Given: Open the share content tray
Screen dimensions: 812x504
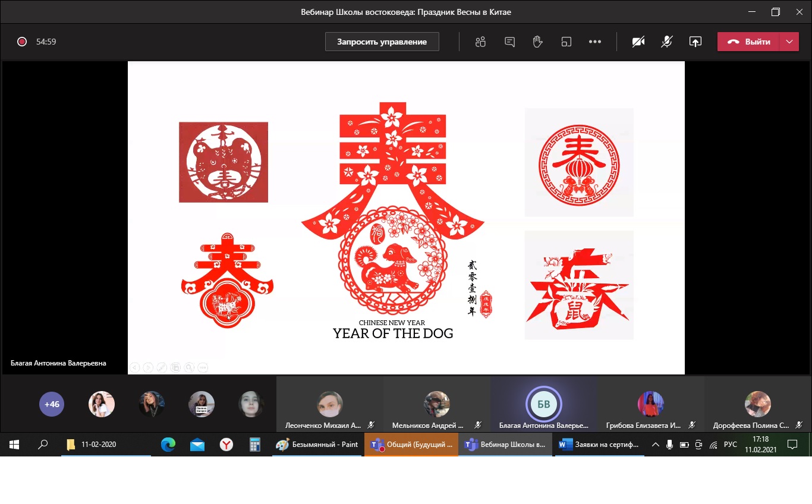Looking at the screenshot, I should [x=695, y=42].
